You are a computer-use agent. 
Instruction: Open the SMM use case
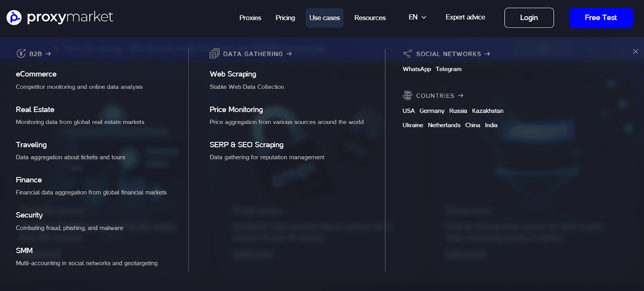pos(24,250)
